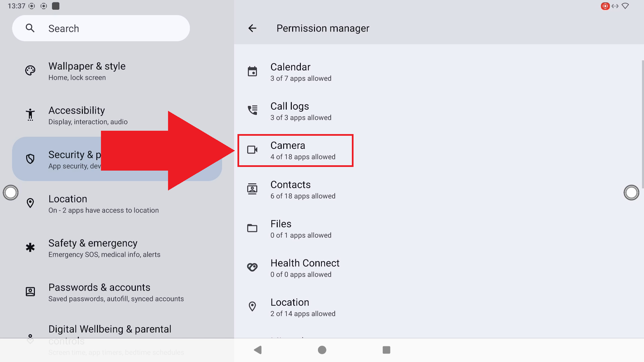This screenshot has height=362, width=644.
Task: Tap the search magnifier icon
Action: click(x=30, y=28)
